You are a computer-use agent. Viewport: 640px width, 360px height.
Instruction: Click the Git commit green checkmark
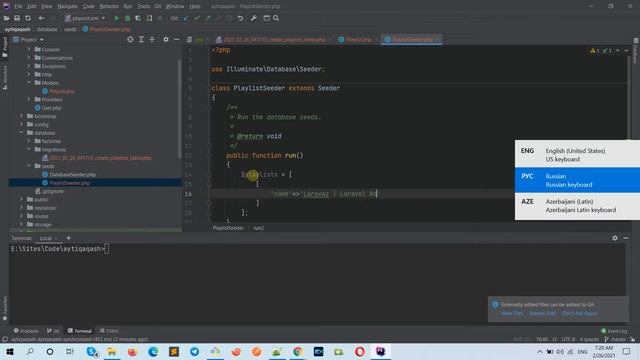pos(197,18)
